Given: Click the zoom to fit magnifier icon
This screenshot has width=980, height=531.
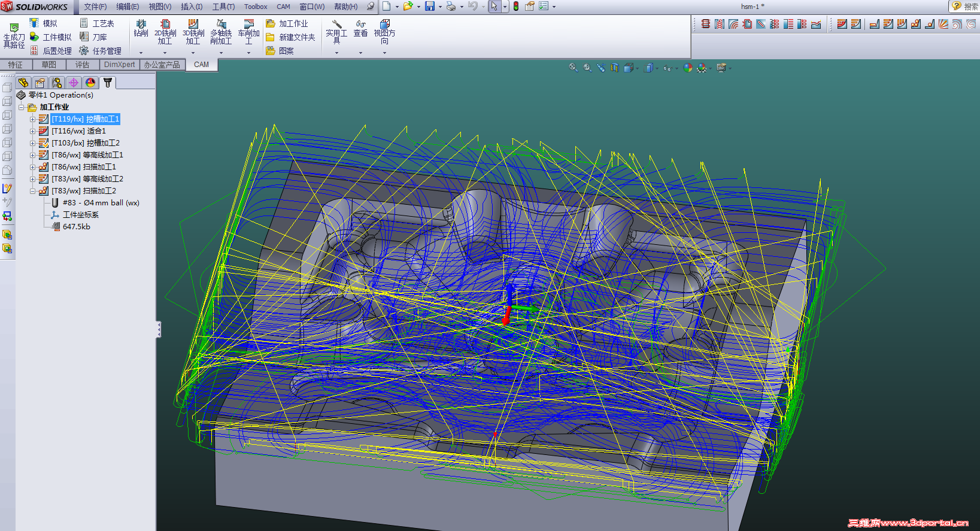Looking at the screenshot, I should point(573,68).
